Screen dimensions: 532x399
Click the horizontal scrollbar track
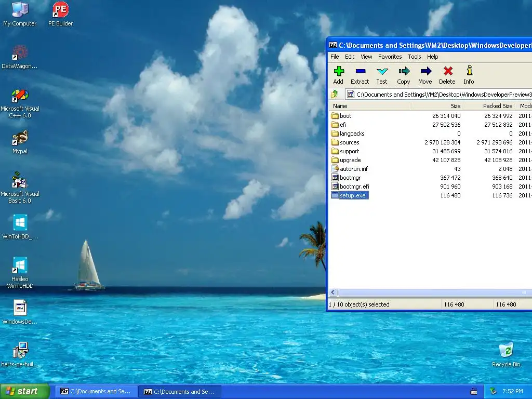click(x=434, y=292)
